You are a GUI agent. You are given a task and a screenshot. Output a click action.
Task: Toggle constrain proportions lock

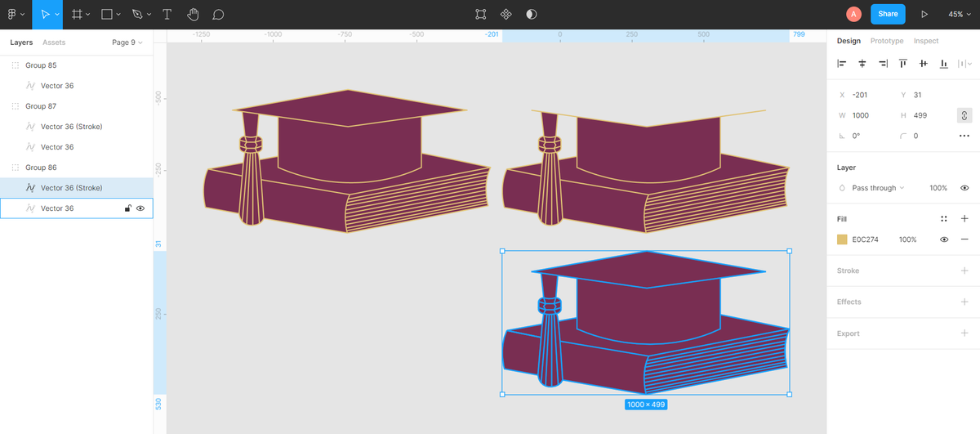(964, 115)
